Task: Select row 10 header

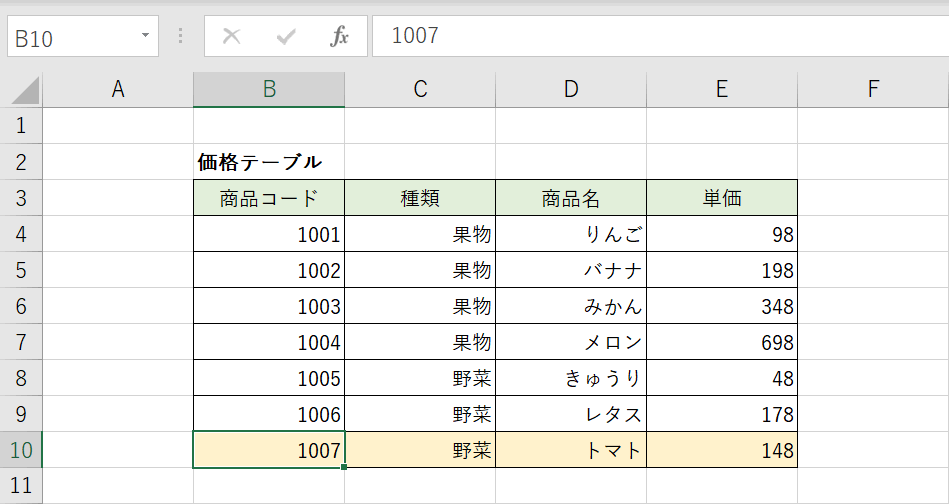Action: [21, 450]
